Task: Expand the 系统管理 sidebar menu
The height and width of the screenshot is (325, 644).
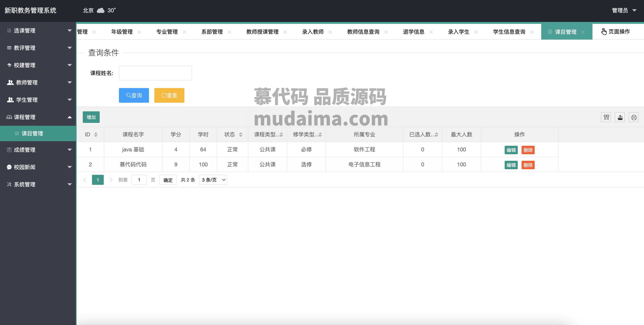Action: 38,184
